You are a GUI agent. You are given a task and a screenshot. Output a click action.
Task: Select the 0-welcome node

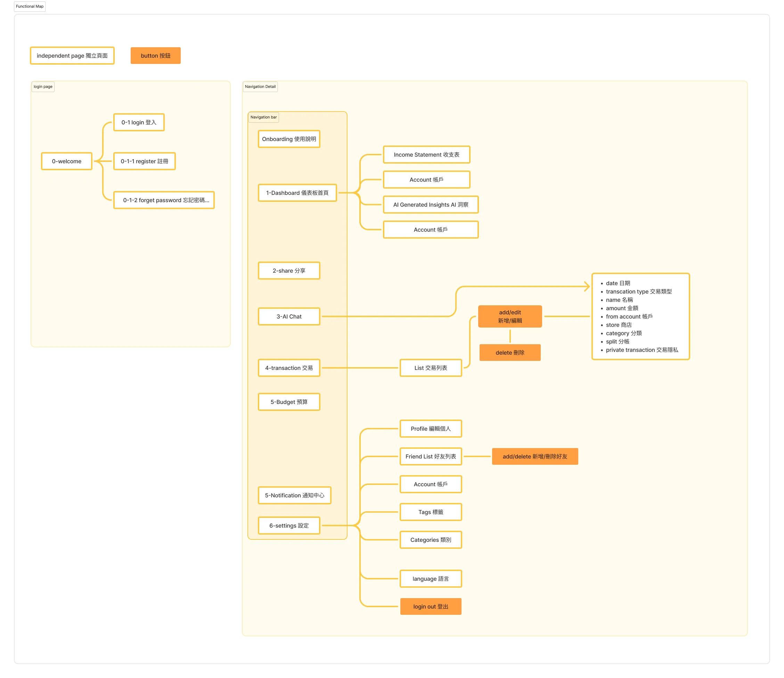pyautogui.click(x=67, y=161)
